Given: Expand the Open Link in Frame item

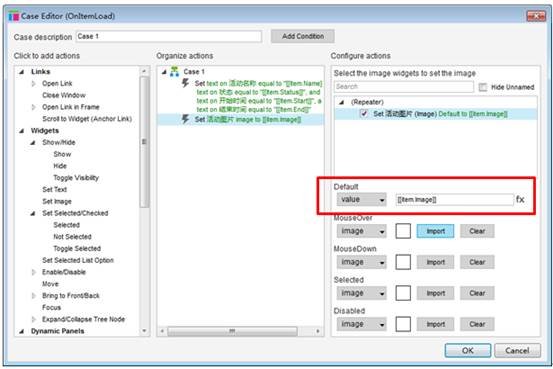Looking at the screenshot, I should pos(34,107).
